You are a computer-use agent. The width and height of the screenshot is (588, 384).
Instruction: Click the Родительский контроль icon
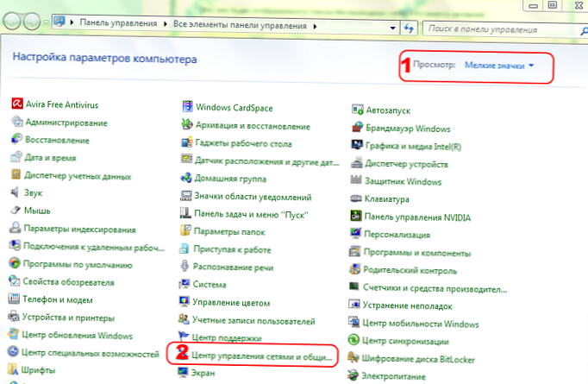354,269
